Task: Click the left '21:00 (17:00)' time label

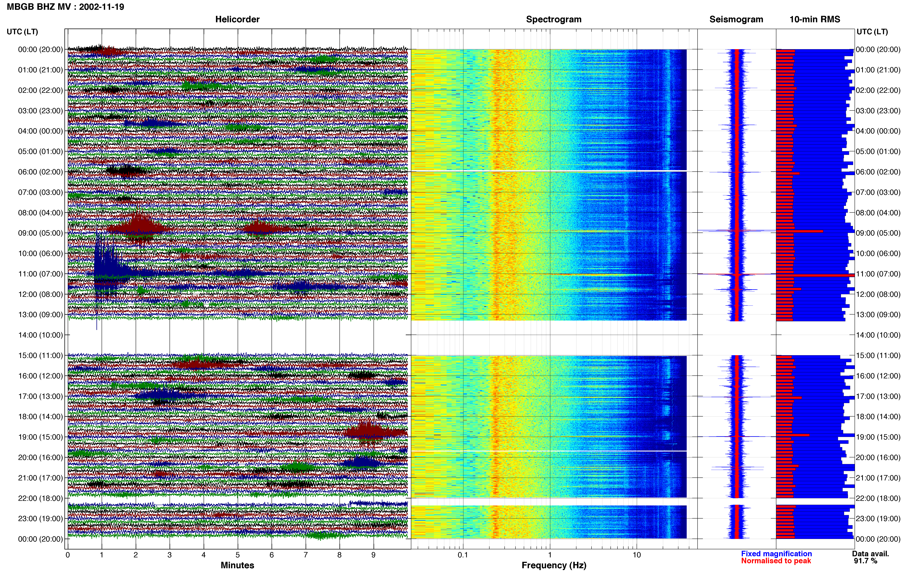Action: point(40,478)
